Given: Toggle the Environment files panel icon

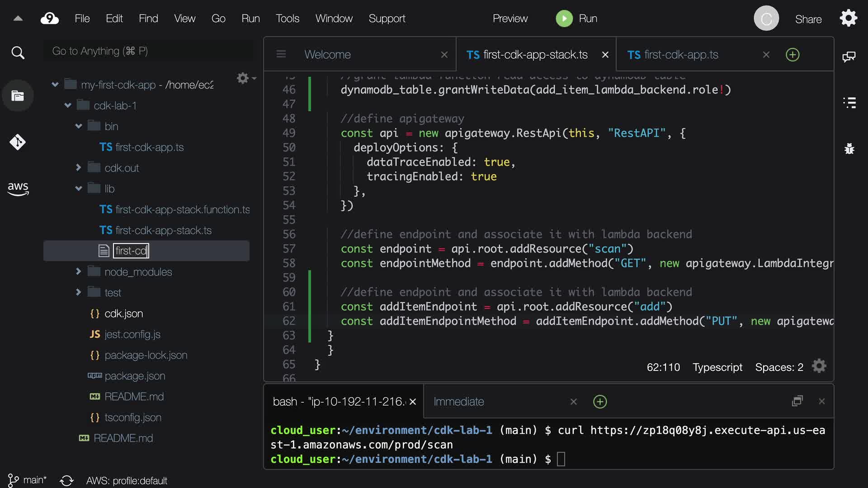Looking at the screenshot, I should [18, 96].
